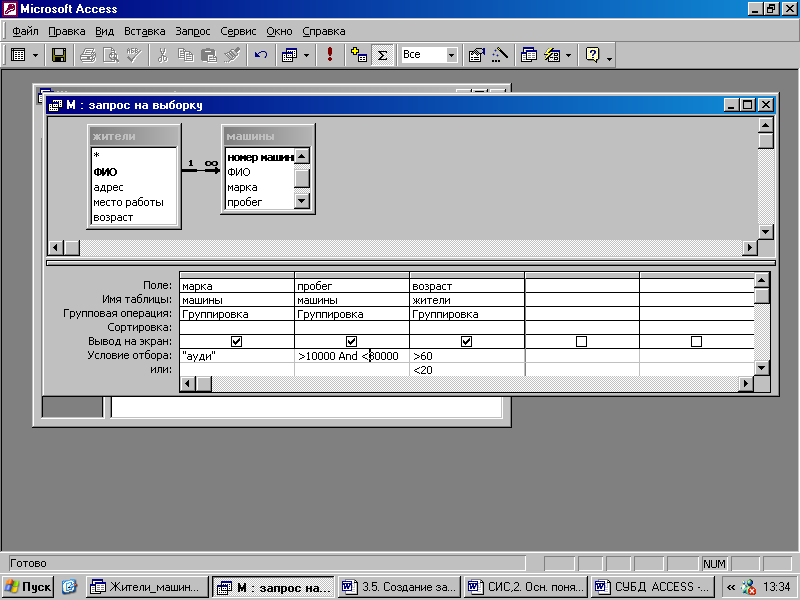Click the Copy toolbar icon

tap(186, 55)
